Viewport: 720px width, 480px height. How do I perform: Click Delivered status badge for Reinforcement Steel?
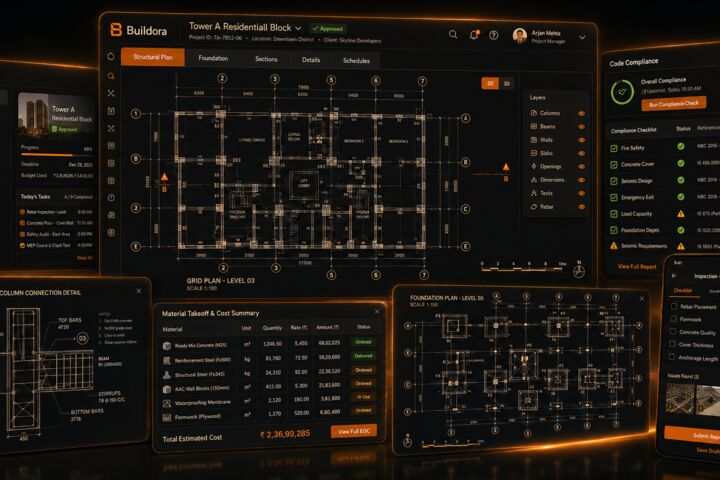(x=363, y=356)
